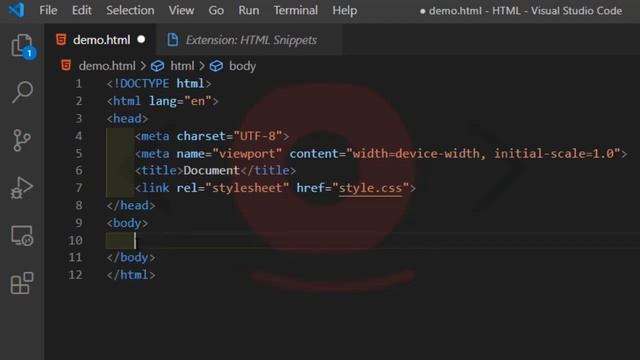Open the Run menu
This screenshot has width=640, height=360.
249,10
